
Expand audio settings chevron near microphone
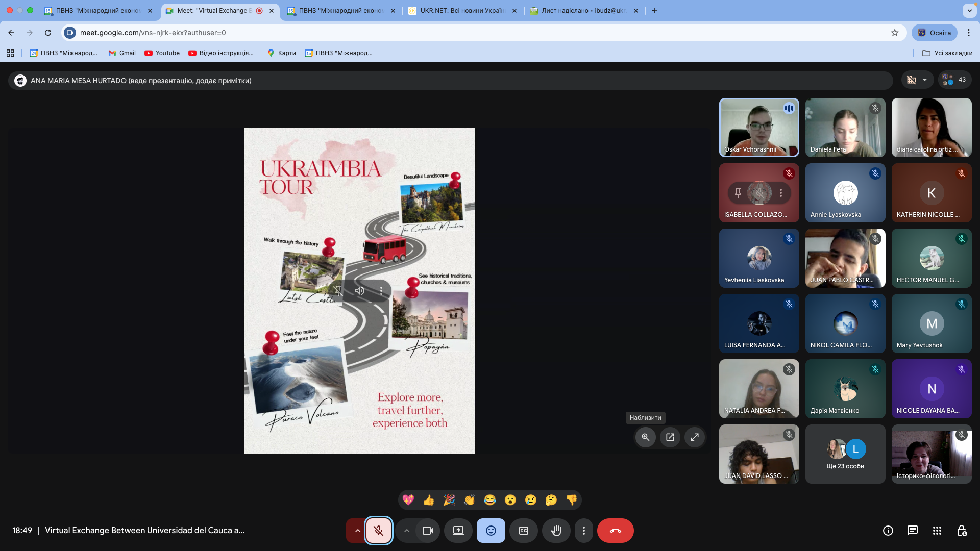357,531
